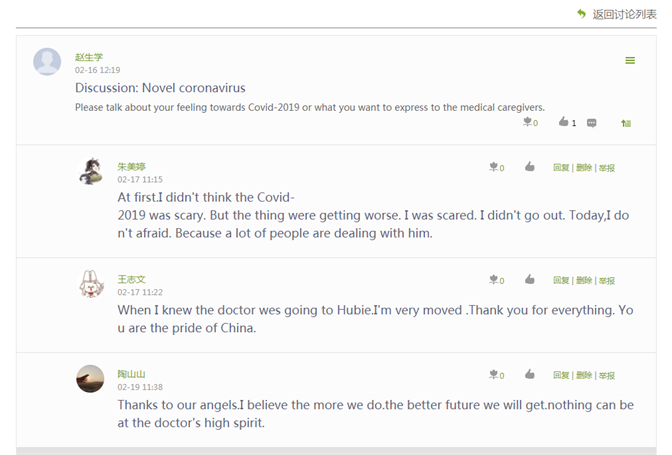Like 朱美婷's reply with thumbs-up
This screenshot has height=455, width=672.
point(530,167)
